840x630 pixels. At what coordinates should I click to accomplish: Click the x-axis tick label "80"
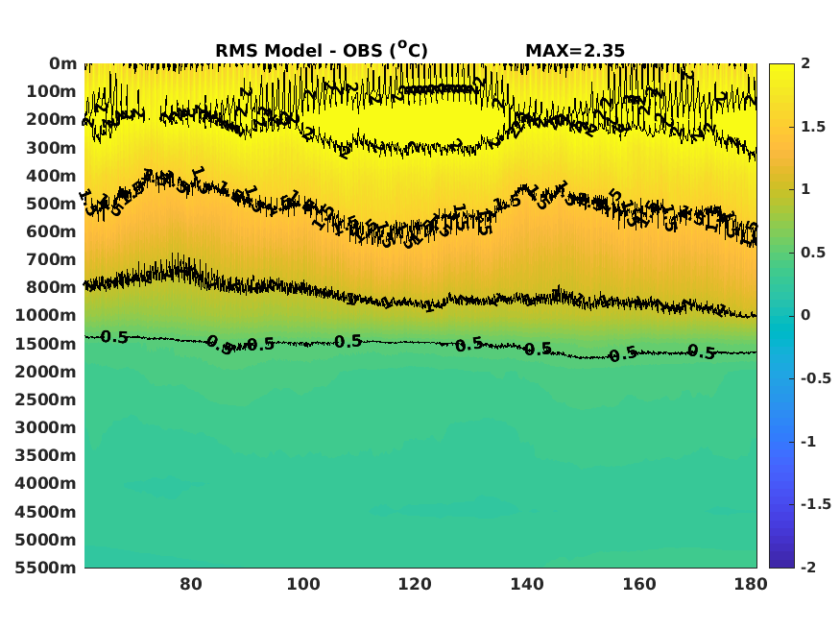click(x=191, y=584)
